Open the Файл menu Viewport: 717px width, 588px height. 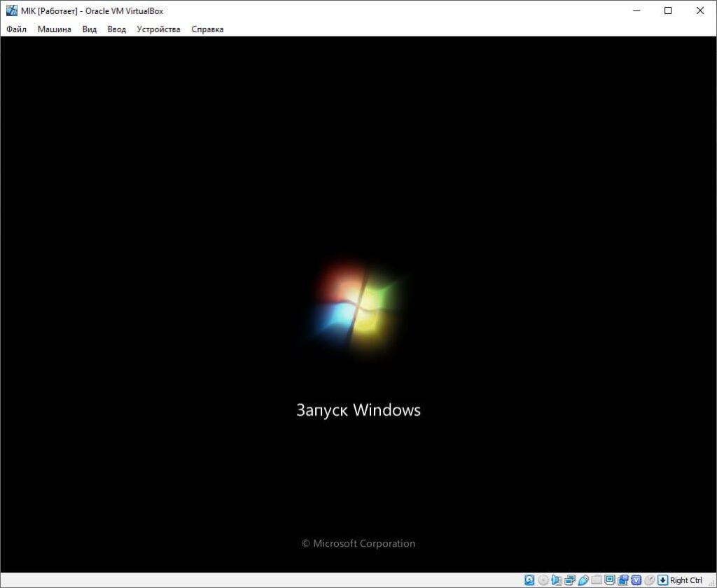click(17, 29)
